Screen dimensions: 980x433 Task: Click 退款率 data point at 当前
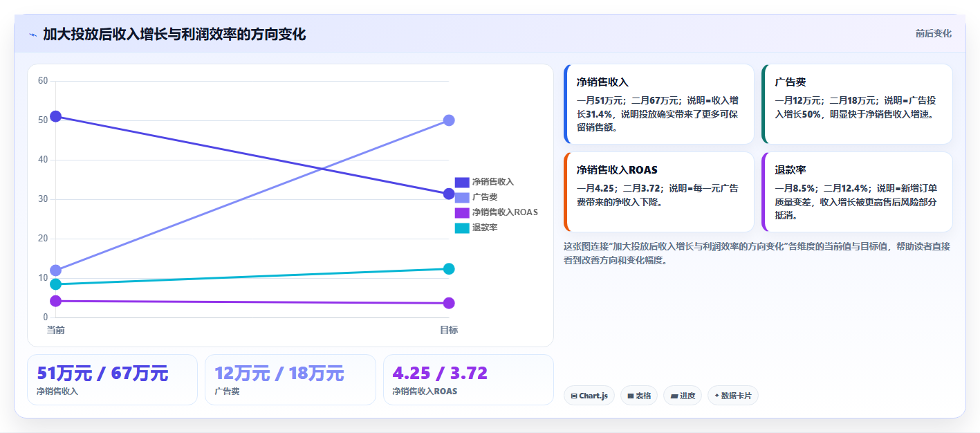click(x=56, y=284)
